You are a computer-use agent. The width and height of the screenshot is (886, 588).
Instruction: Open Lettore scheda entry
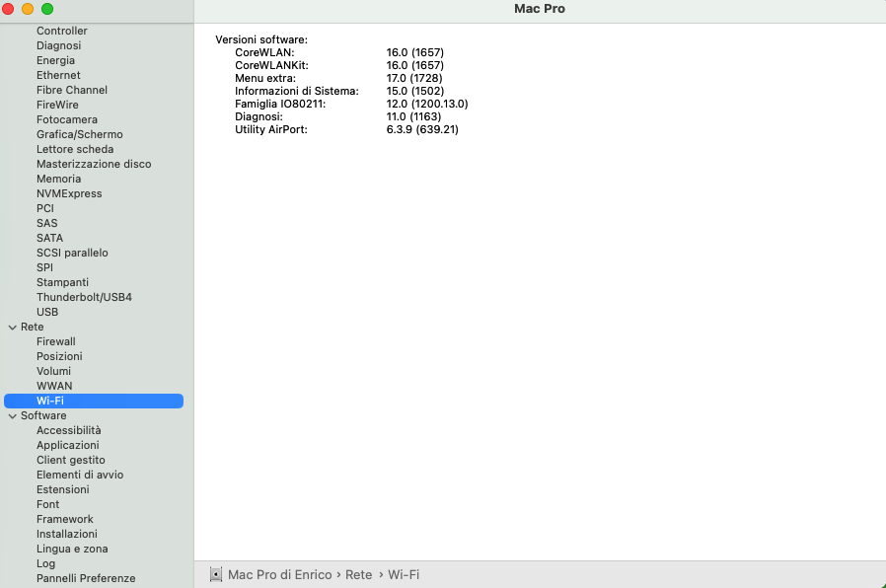click(75, 149)
